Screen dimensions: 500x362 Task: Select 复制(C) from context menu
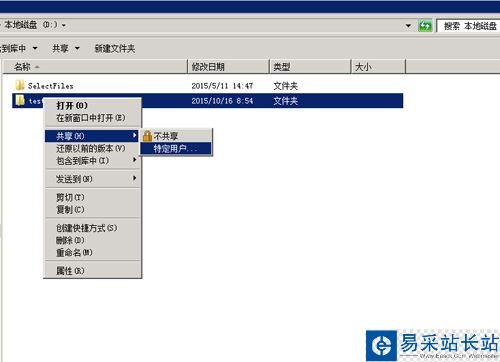click(x=93, y=210)
